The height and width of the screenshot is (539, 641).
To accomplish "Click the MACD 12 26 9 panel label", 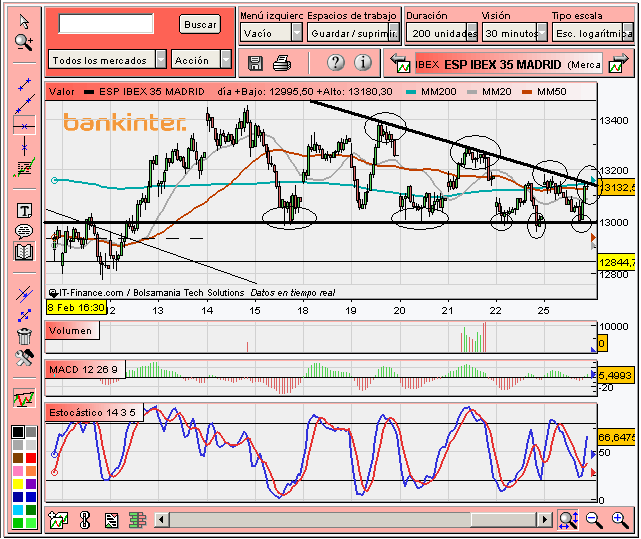I will [84, 370].
